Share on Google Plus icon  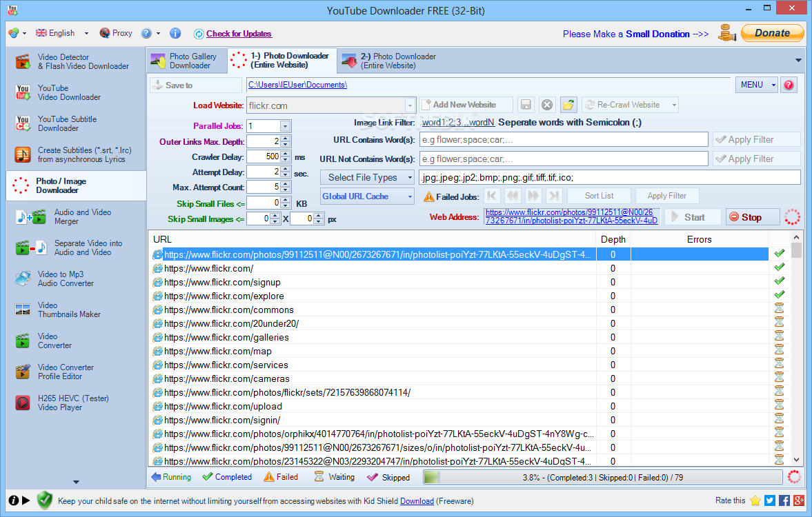pyautogui.click(x=798, y=500)
